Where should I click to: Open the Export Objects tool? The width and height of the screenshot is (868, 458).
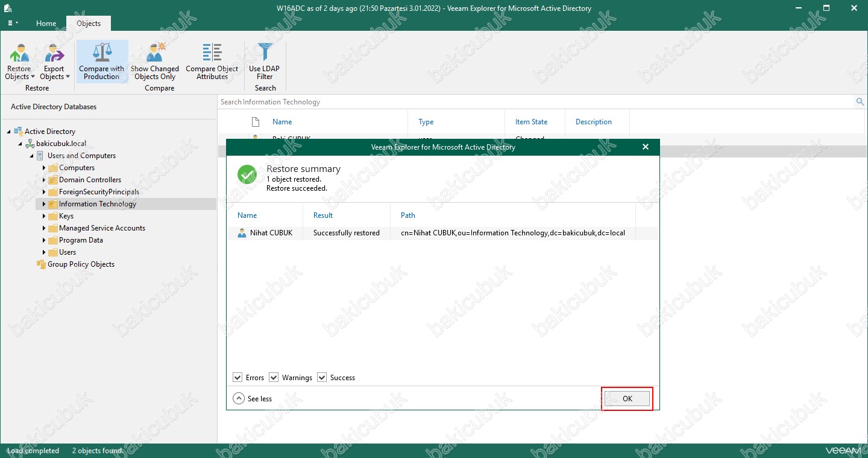pyautogui.click(x=54, y=62)
